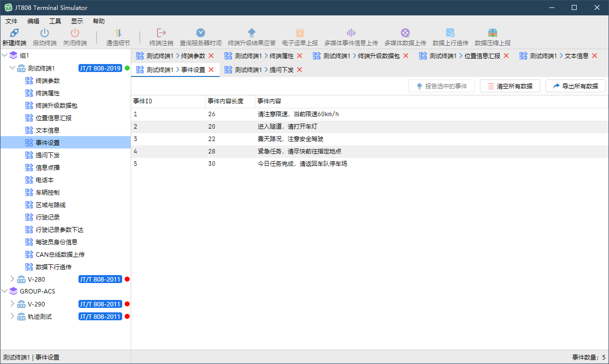The image size is (609, 364).
Task: Click the 数据压缩上报 toolbar icon
Action: tap(492, 33)
